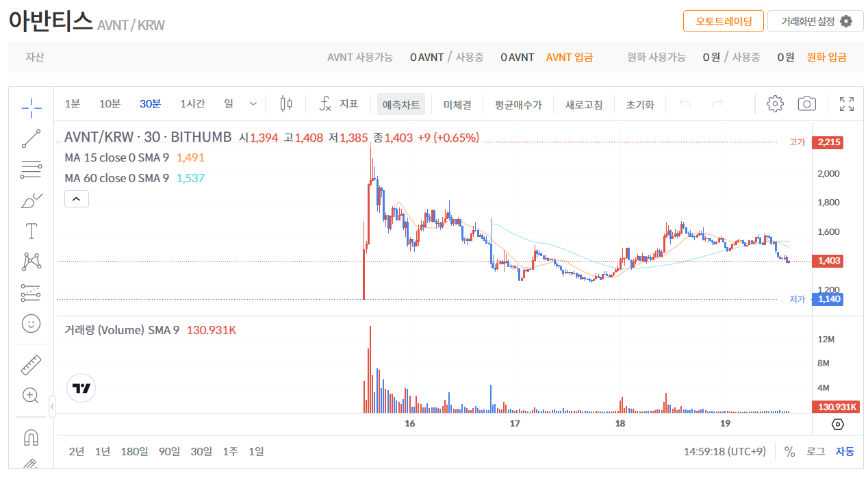
Task: Open the Fibonacci retracement tools
Action: click(x=31, y=169)
